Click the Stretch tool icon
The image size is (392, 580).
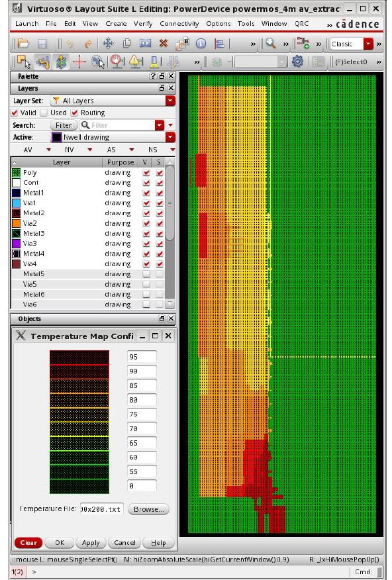point(145,44)
